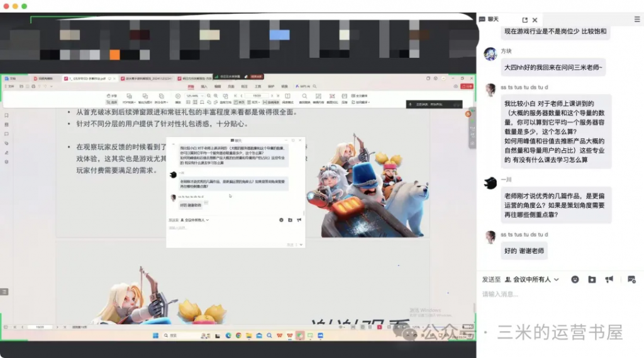The height and width of the screenshot is (358, 644).
Task: Switch to the 插入 ribbon tab
Action: (x=204, y=86)
